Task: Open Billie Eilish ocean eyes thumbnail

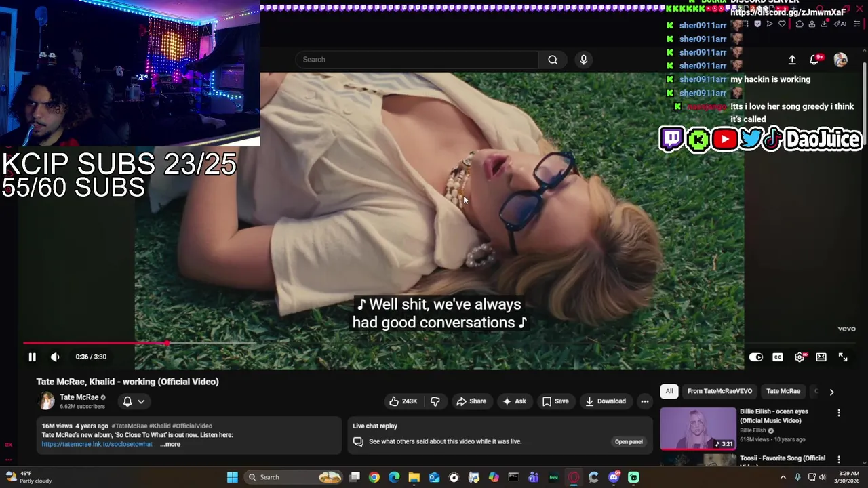Action: 698,428
